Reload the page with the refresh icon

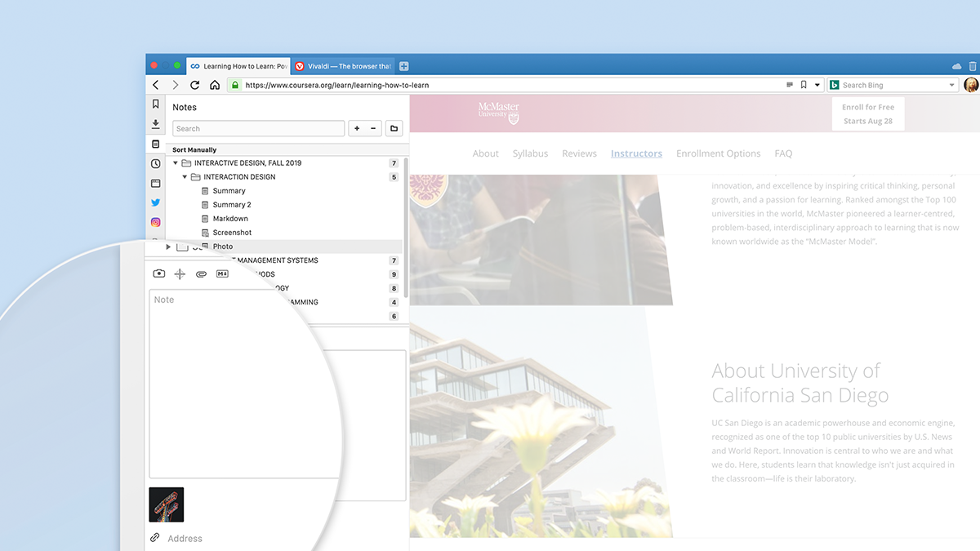pos(195,85)
